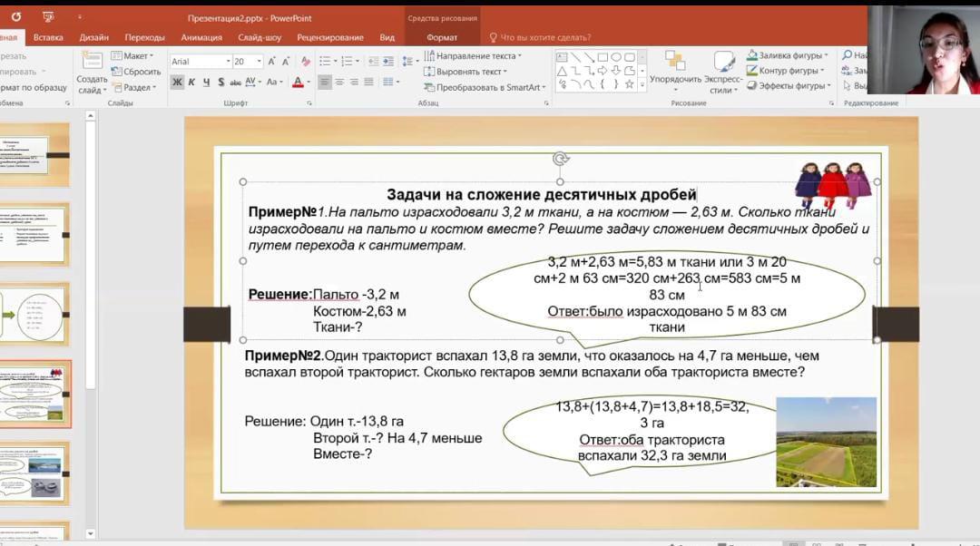Click the text shadow S icon
Image resolution: width=980 pixels, height=546 pixels.
222,83
